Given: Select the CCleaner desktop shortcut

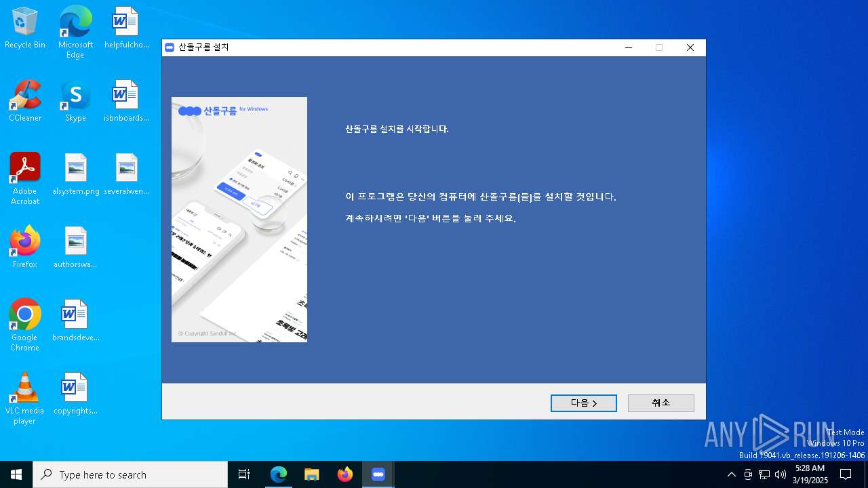Looking at the screenshot, I should point(25,102).
